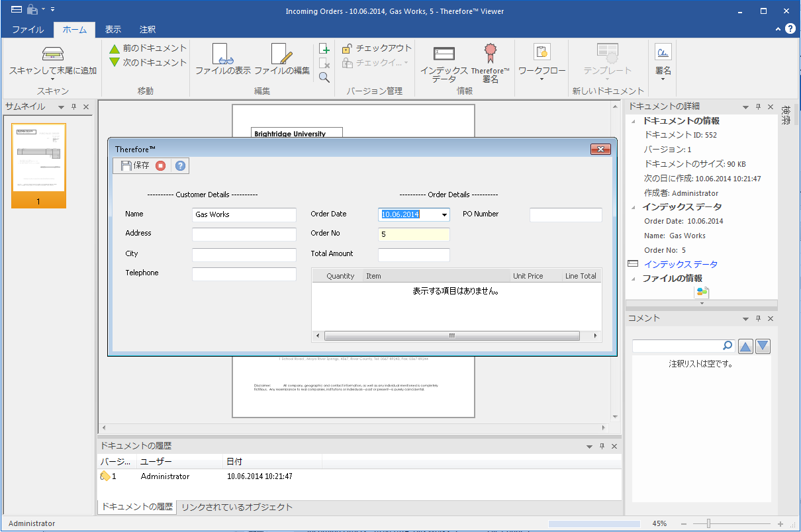Collapse the index data section
Image resolution: width=801 pixels, height=532 pixels.
[635, 207]
